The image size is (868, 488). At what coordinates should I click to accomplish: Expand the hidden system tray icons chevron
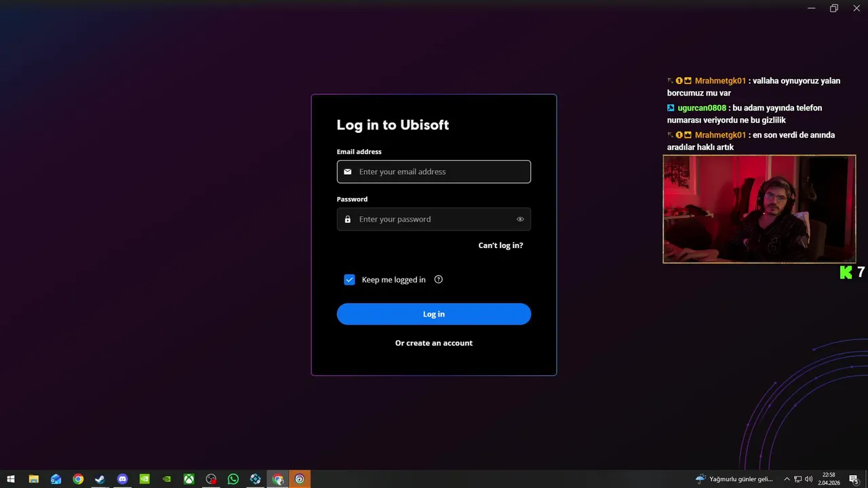click(x=787, y=479)
